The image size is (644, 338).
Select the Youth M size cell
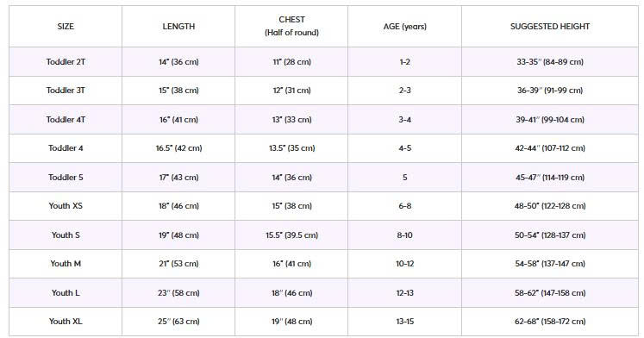coord(66,264)
